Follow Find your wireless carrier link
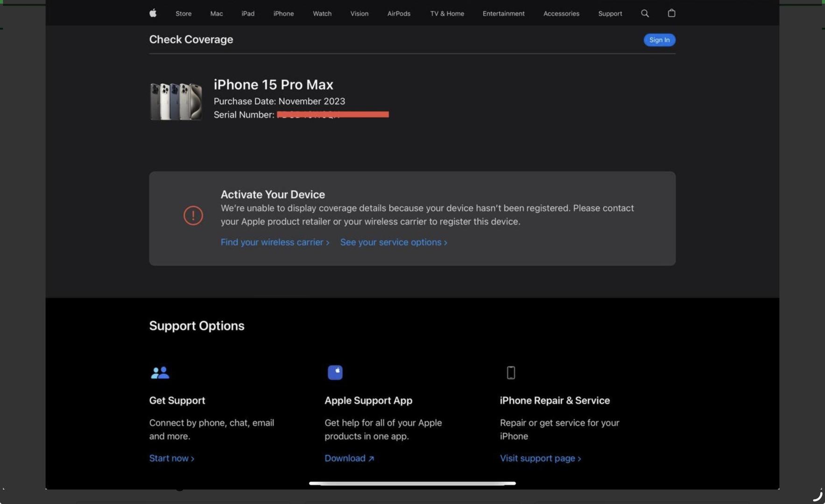Viewport: 825px width, 504px height. click(275, 242)
